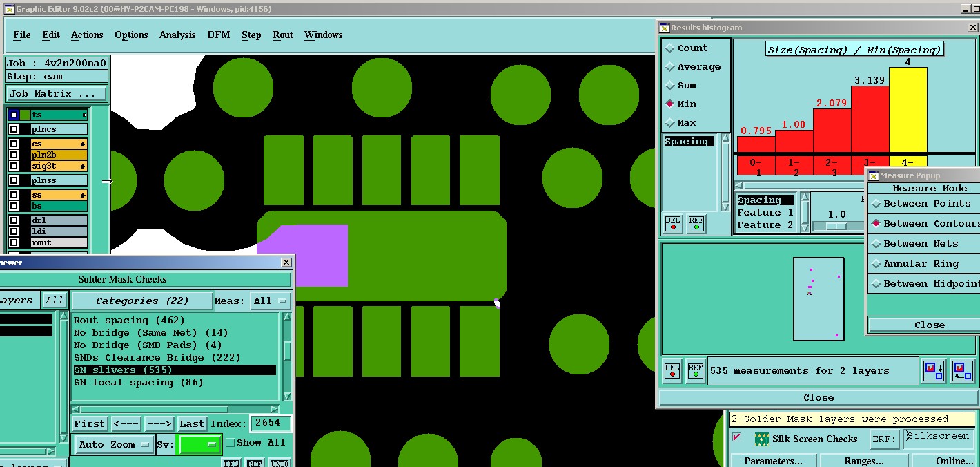Choose Annular Ring measure mode
The width and height of the screenshot is (980, 467).
(x=876, y=264)
